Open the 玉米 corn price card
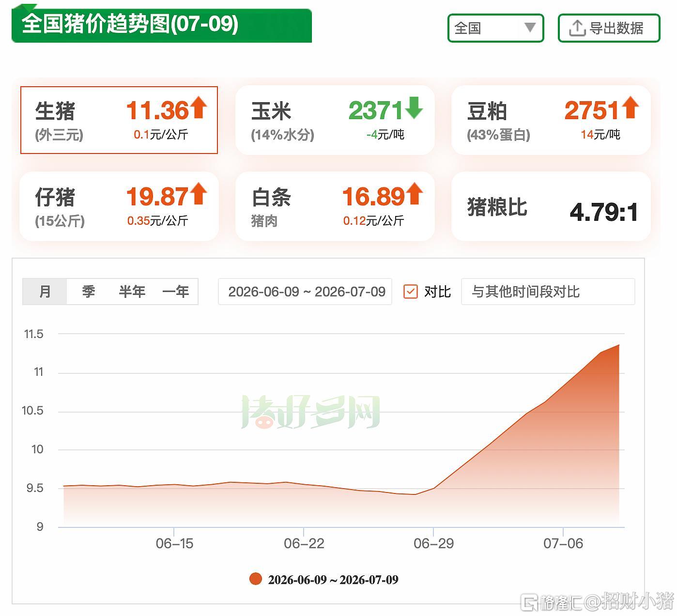Screen dimensions: 677x616 335,120
